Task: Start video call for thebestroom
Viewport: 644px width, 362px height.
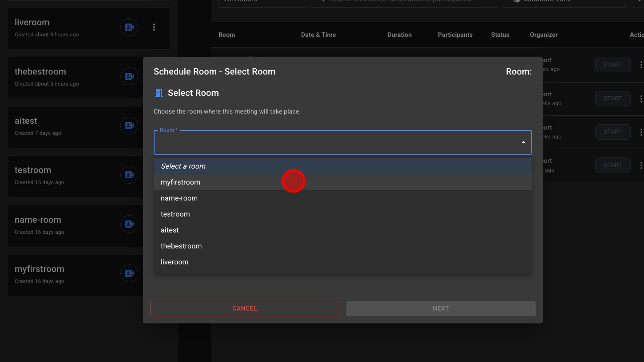Action: click(129, 77)
